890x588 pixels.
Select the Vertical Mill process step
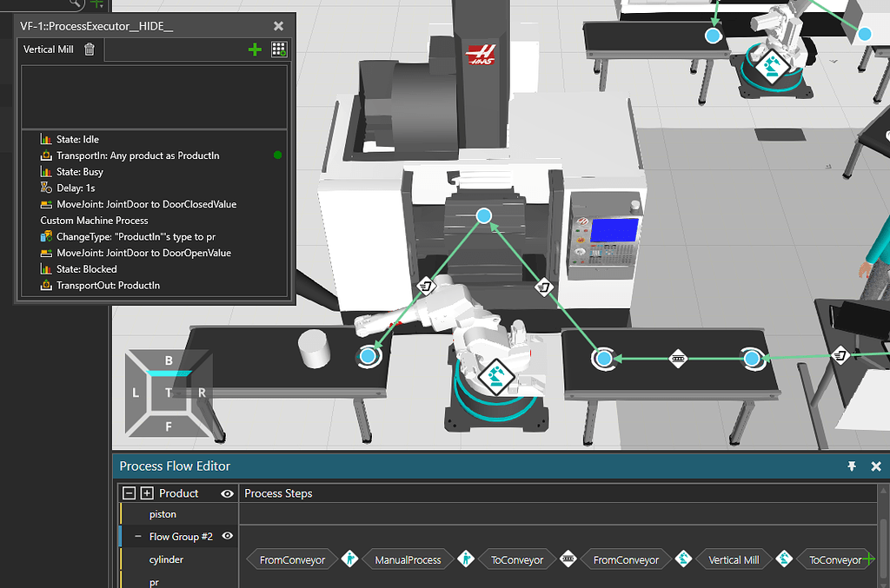click(734, 559)
